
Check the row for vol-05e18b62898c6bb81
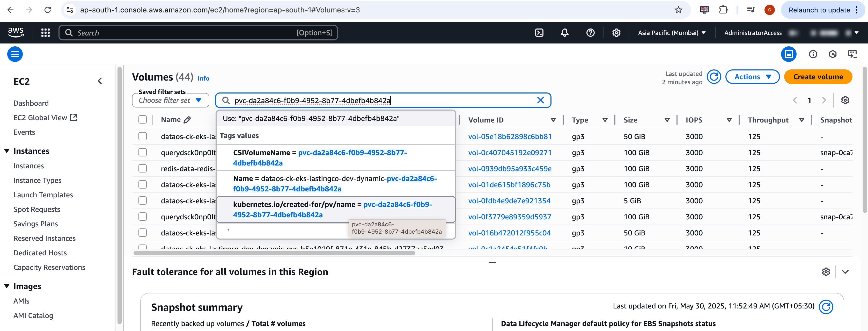[143, 136]
